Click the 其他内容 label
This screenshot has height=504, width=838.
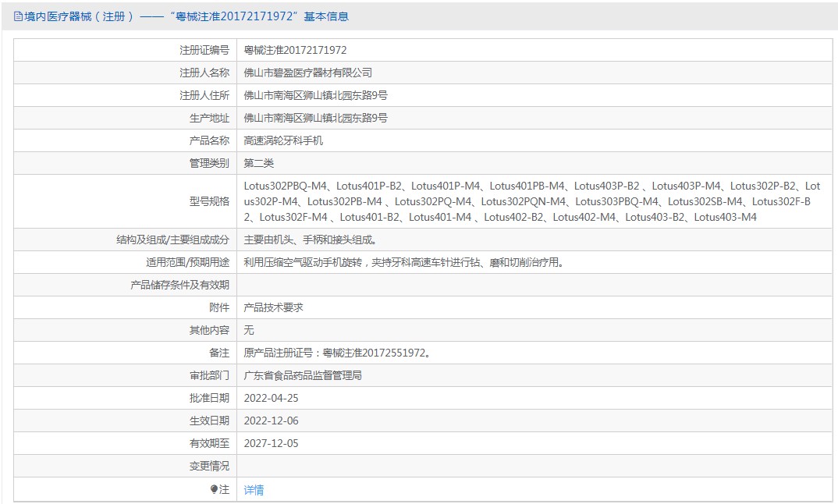click(x=209, y=330)
